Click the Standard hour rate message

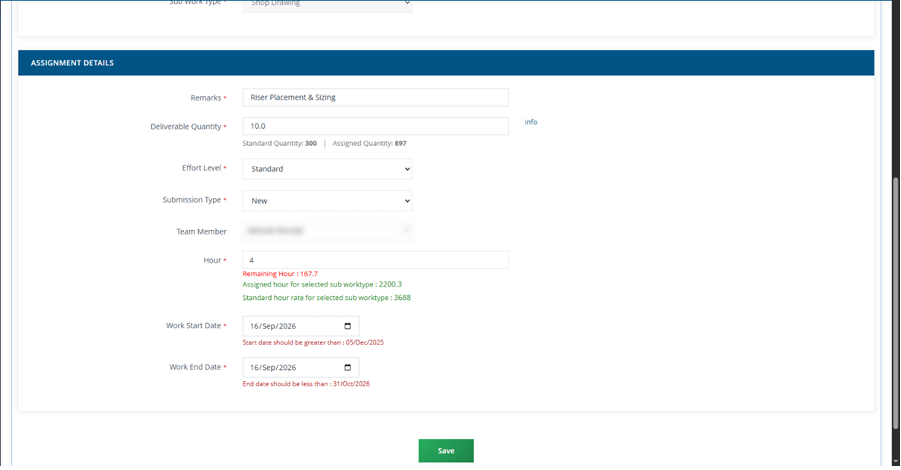point(326,298)
